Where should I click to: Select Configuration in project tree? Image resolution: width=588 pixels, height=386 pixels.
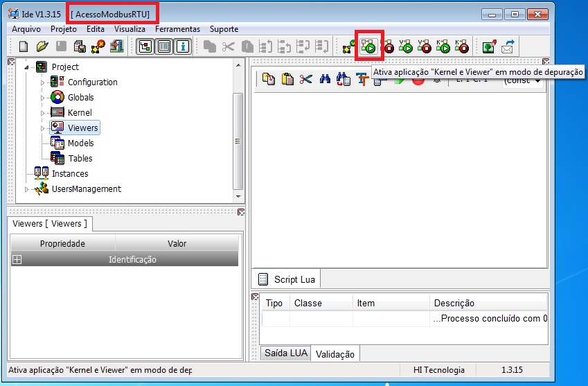pos(93,82)
